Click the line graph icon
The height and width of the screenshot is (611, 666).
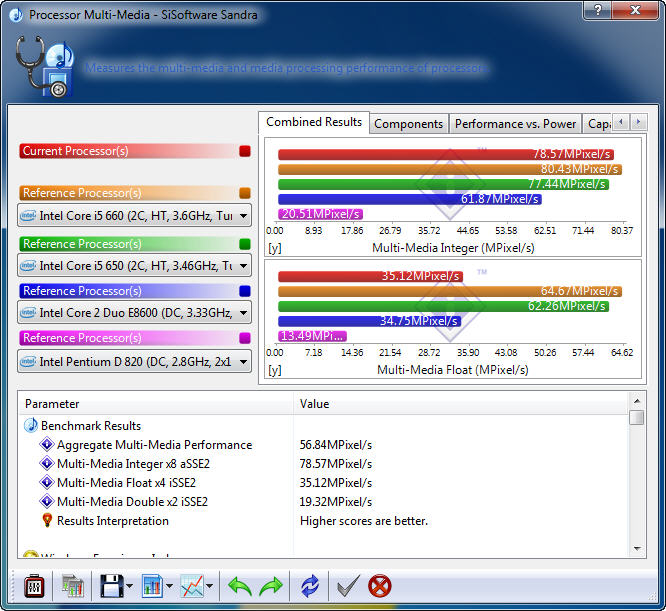click(x=192, y=586)
